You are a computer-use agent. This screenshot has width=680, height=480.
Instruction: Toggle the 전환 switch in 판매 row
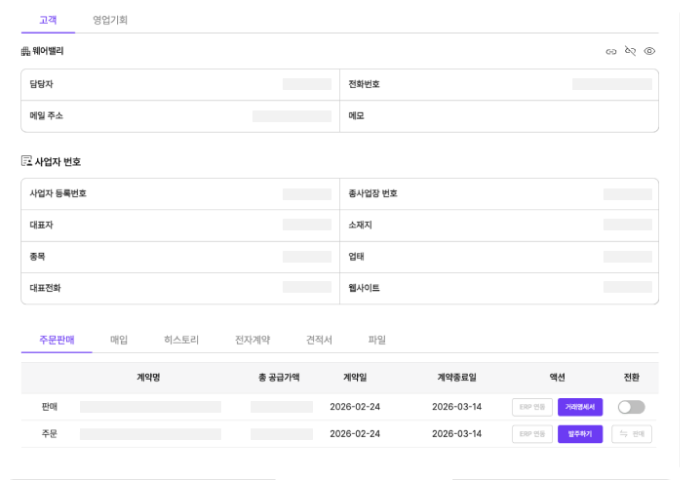(x=631, y=407)
